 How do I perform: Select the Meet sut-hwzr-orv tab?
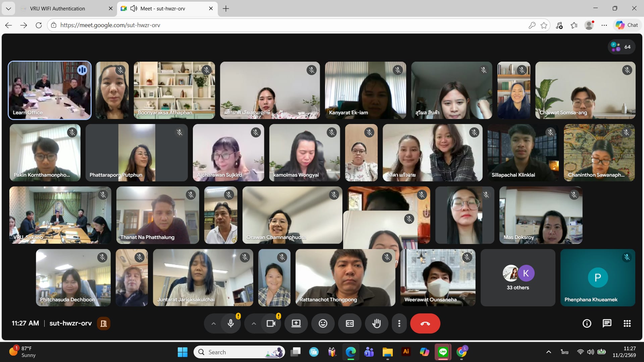click(163, 8)
